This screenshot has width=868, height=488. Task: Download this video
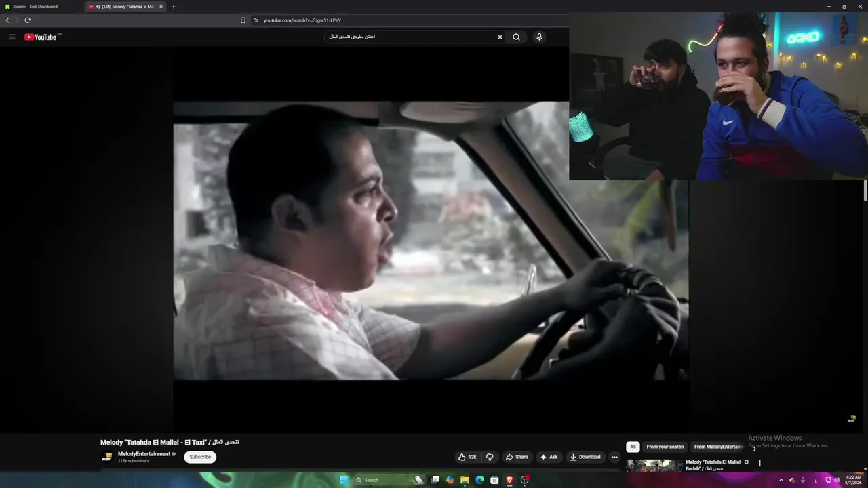(585, 457)
